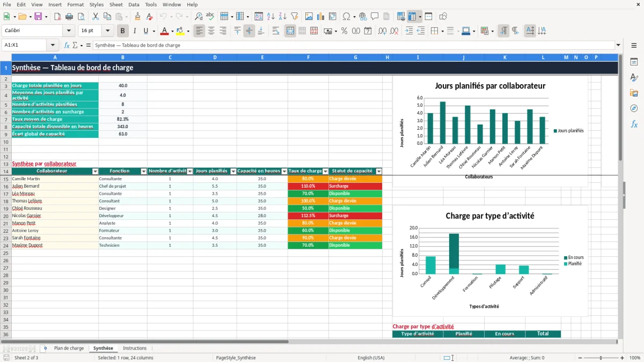
Task: Open the Gallery sidebar panel
Action: tap(634, 93)
